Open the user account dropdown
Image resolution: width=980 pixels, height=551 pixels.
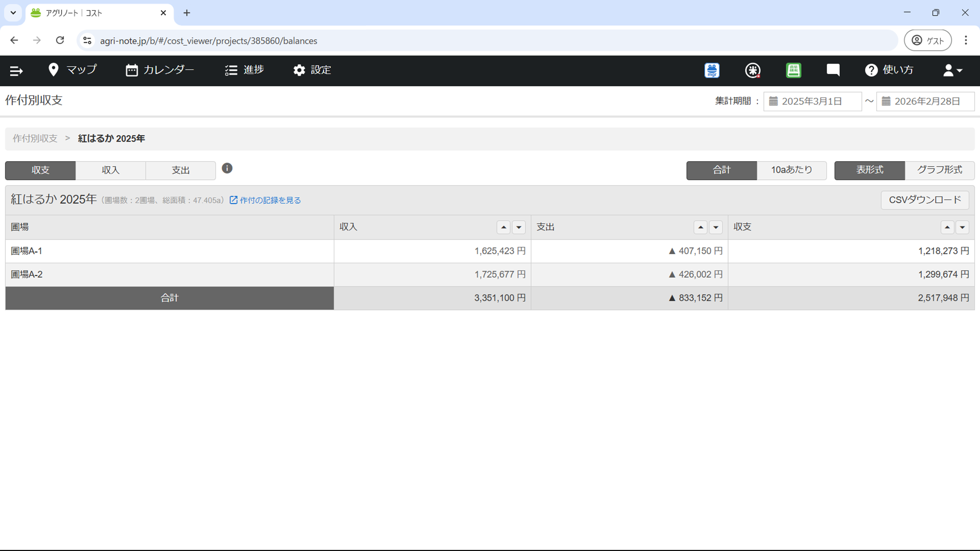point(952,71)
